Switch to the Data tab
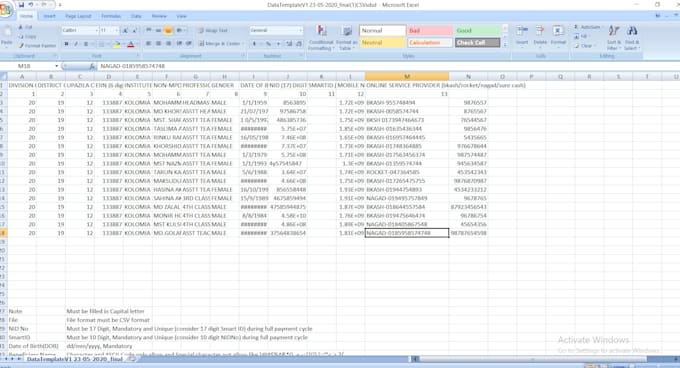 [136, 16]
